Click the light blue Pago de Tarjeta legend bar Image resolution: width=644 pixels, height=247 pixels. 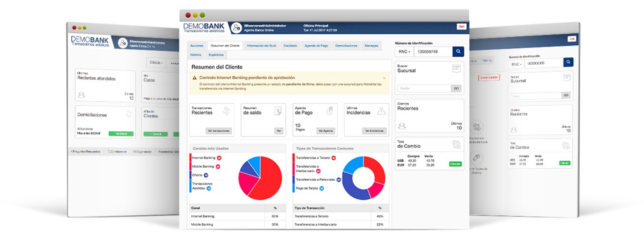pos(294,188)
